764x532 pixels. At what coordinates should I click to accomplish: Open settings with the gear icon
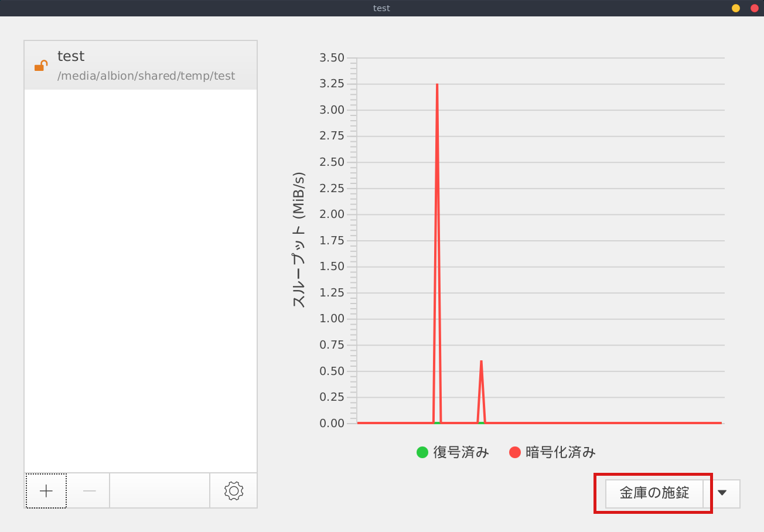tap(234, 491)
